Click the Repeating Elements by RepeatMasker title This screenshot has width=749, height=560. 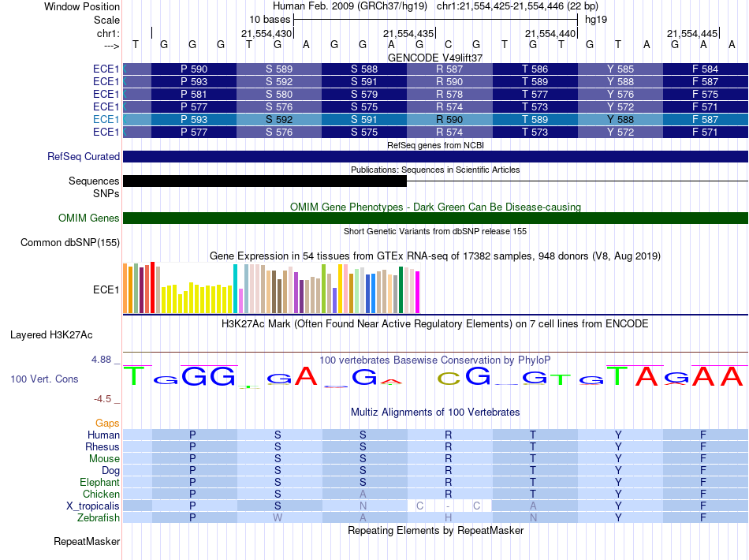435,530
